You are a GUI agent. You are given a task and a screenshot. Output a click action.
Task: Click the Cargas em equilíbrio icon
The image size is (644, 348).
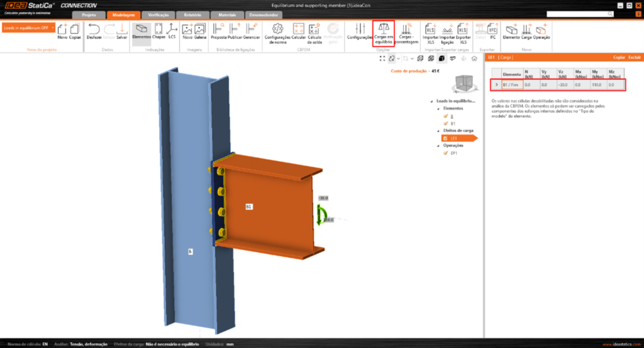tap(384, 29)
